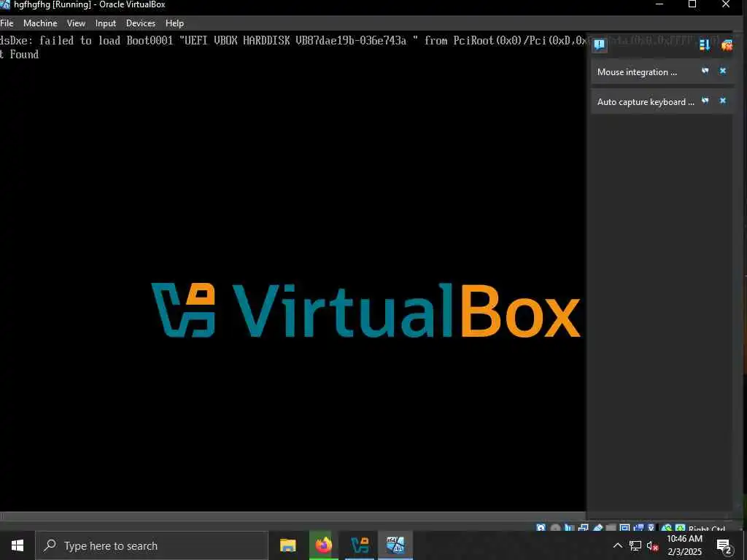The height and width of the screenshot is (560, 747).
Task: Click the BdsDxe failed to load error text
Action: coord(293,47)
